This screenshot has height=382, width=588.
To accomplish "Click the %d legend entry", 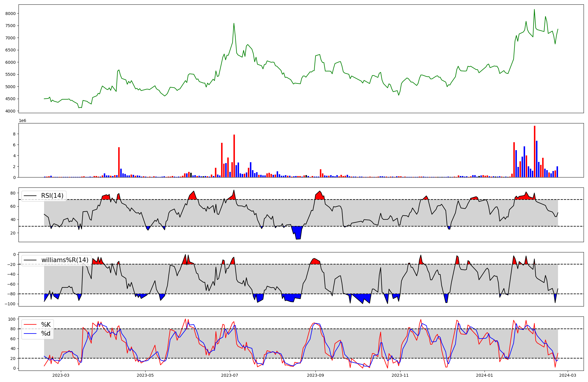I will pos(46,334).
